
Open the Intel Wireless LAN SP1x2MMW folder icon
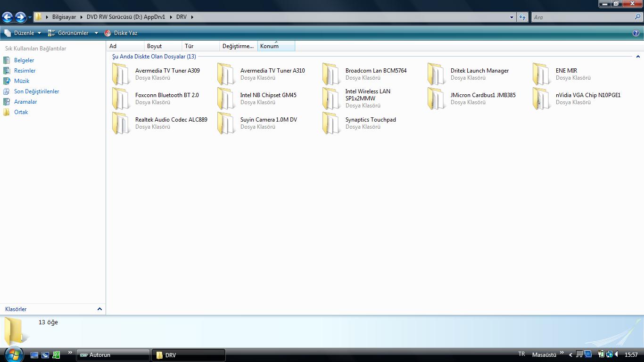(331, 99)
